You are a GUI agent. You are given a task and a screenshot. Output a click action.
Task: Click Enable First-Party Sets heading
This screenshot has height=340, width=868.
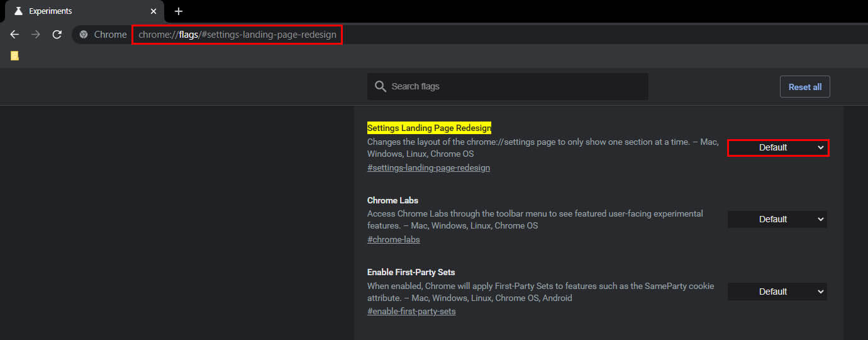[411, 273]
